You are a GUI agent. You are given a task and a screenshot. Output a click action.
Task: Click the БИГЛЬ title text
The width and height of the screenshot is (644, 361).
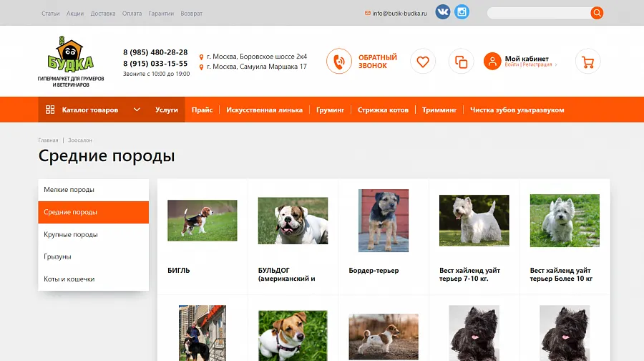point(179,271)
